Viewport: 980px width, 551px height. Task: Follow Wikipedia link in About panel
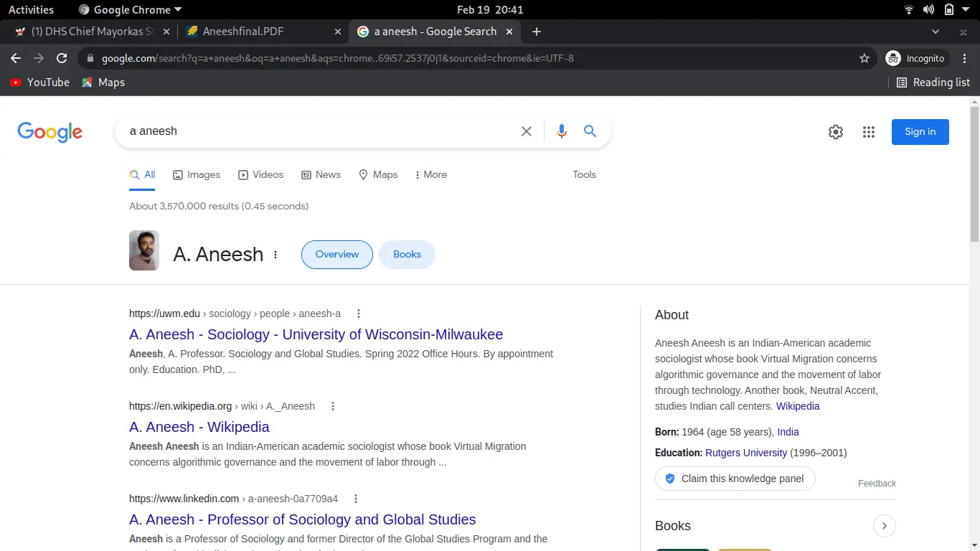798,406
